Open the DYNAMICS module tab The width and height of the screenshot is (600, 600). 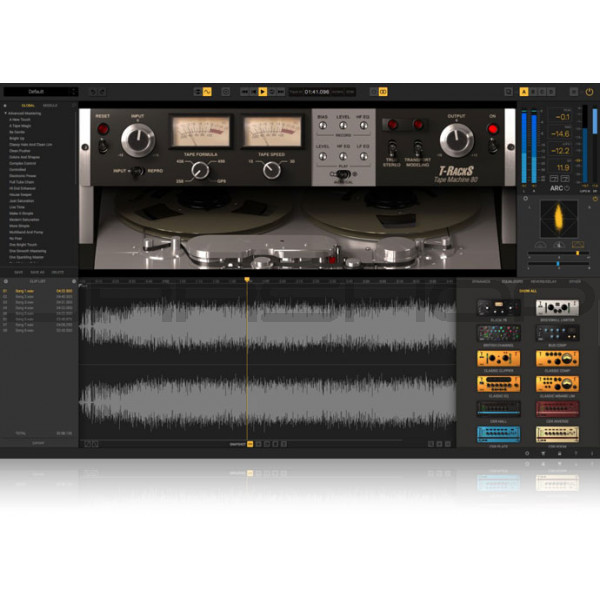point(481,282)
